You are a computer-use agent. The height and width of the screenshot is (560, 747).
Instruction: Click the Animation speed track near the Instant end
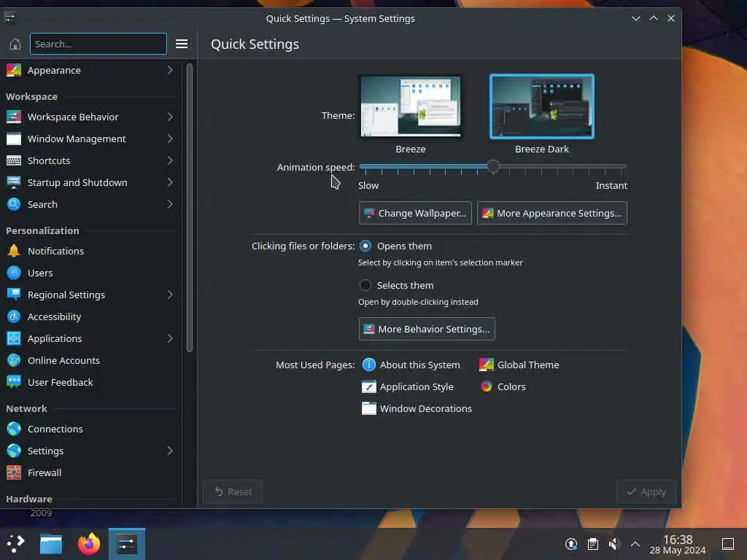pyautogui.click(x=619, y=166)
